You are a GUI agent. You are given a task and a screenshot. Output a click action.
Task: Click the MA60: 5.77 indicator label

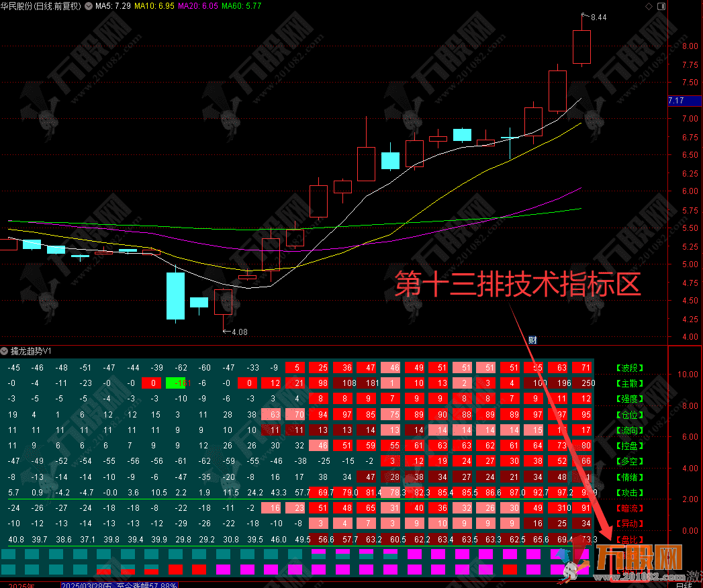click(241, 6)
